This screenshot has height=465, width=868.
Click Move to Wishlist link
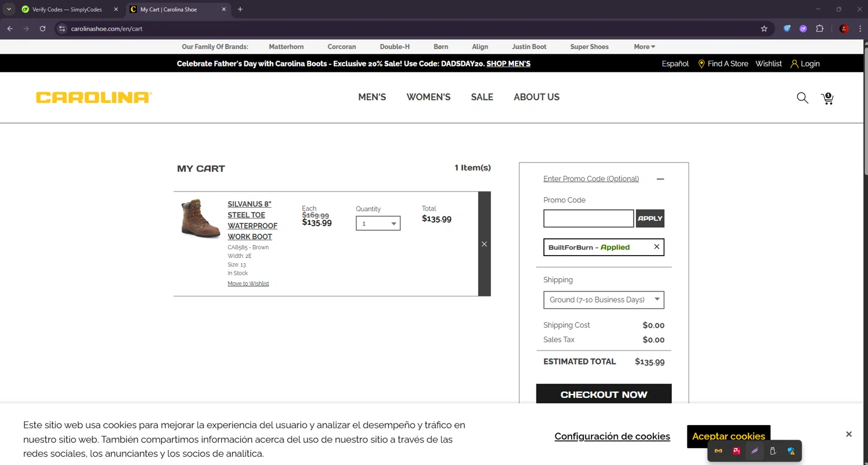coord(248,283)
